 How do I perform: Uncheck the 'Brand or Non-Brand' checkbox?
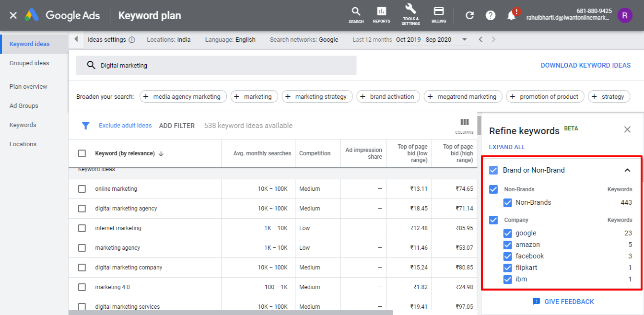[493, 170]
